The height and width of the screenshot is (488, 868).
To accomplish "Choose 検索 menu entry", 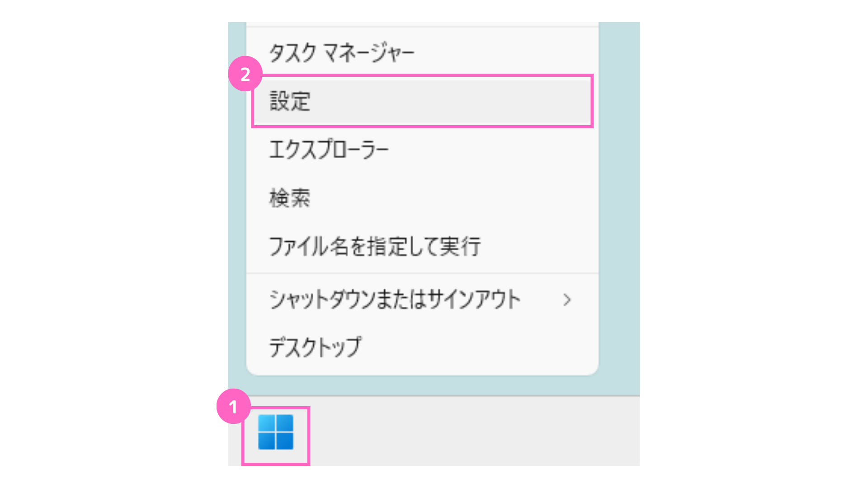I will pyautogui.click(x=422, y=198).
